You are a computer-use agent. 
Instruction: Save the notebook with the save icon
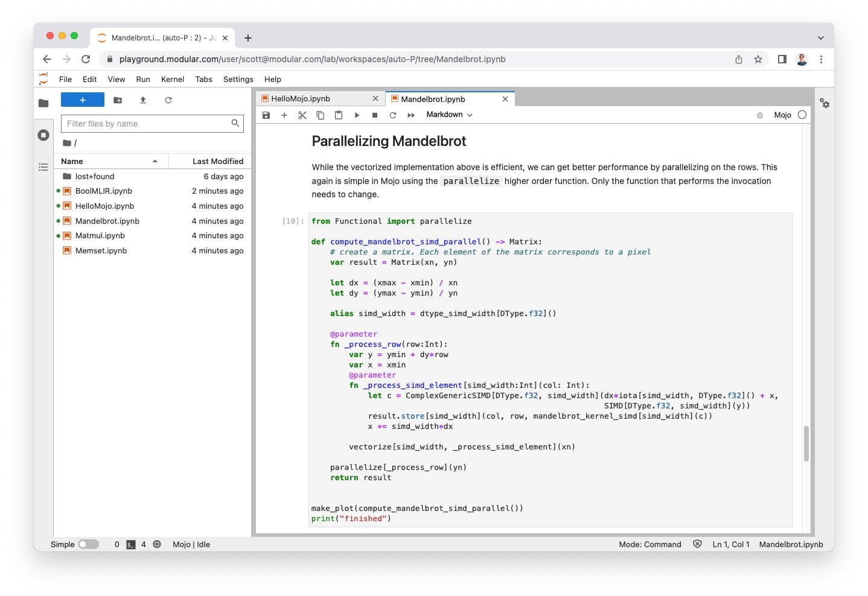(266, 115)
